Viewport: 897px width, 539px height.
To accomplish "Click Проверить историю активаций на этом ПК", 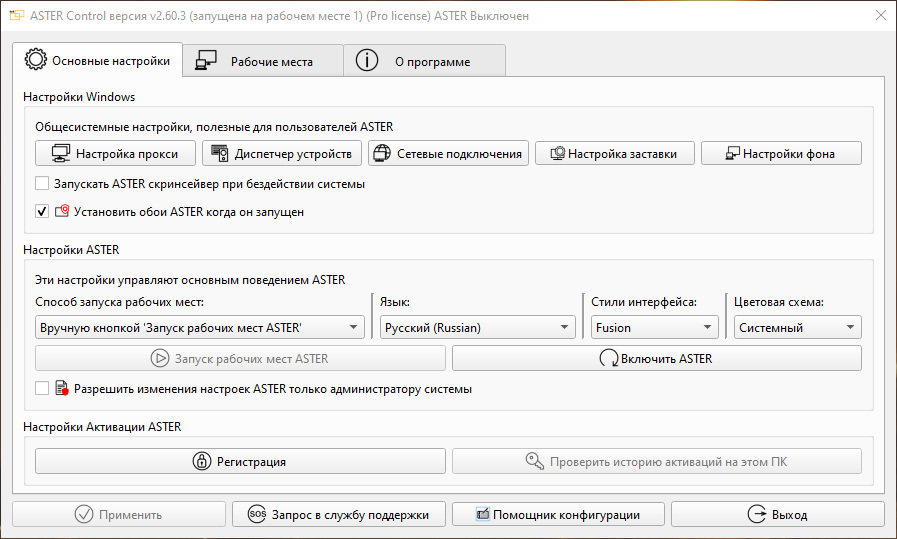I will pyautogui.click(x=657, y=461).
